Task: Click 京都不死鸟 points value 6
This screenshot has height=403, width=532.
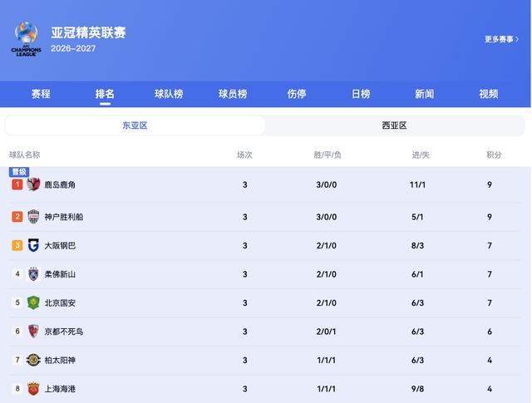Action: coord(490,332)
